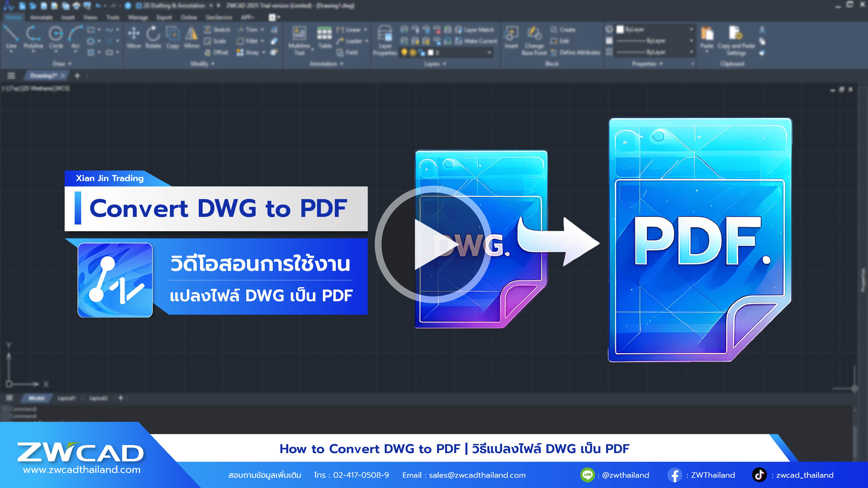Select the Line draw tool
Screen dimensions: 868x488
point(11,37)
